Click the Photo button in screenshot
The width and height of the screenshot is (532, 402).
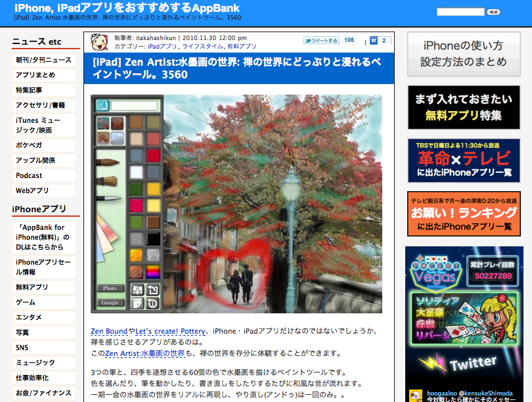(x=110, y=288)
